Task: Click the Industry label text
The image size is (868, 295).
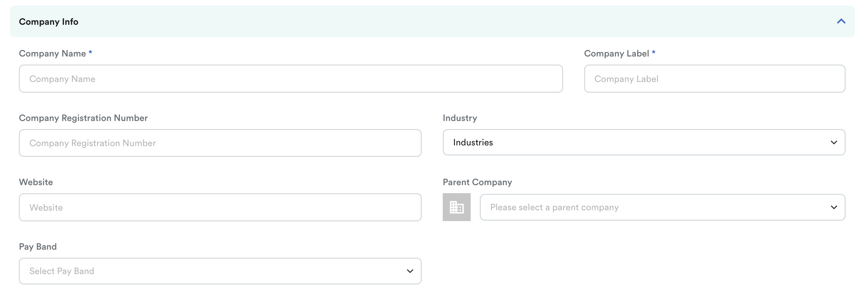Action: point(459,118)
